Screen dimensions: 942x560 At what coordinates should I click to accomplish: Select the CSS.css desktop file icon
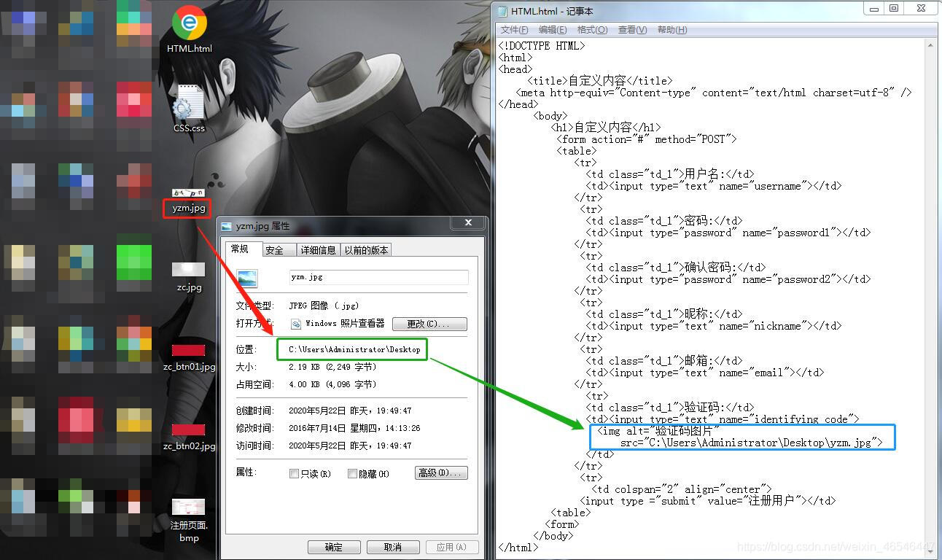(189, 108)
